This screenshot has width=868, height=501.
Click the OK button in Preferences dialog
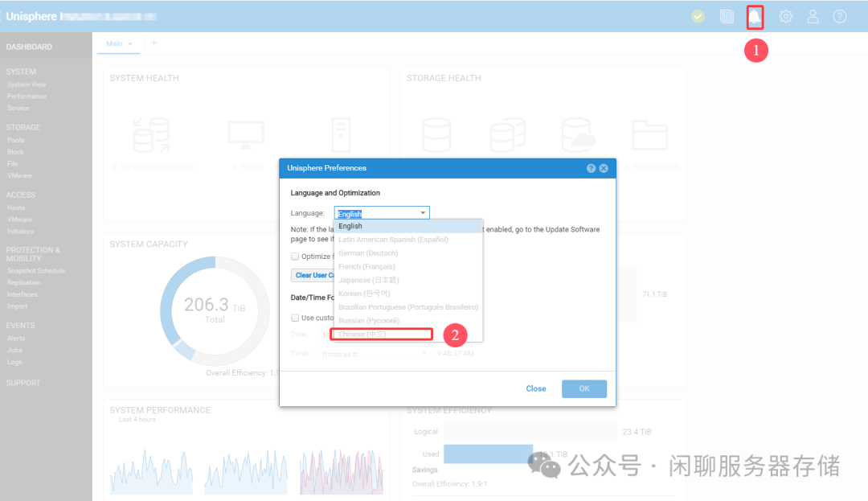(x=584, y=388)
